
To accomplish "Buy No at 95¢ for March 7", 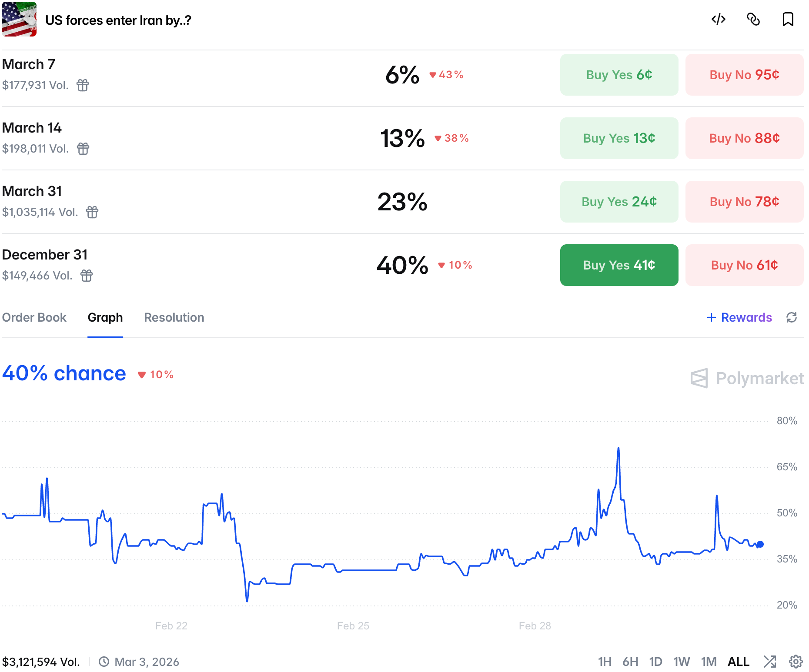I will tap(744, 75).
